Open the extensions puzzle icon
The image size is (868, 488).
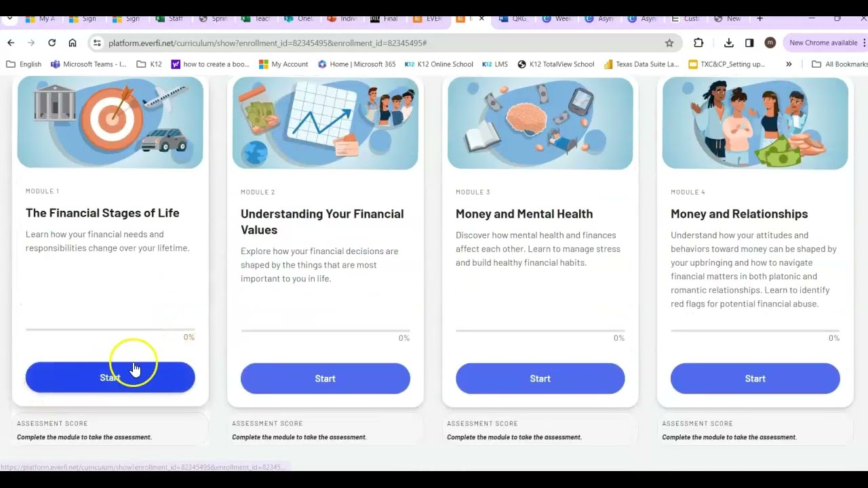click(x=698, y=43)
